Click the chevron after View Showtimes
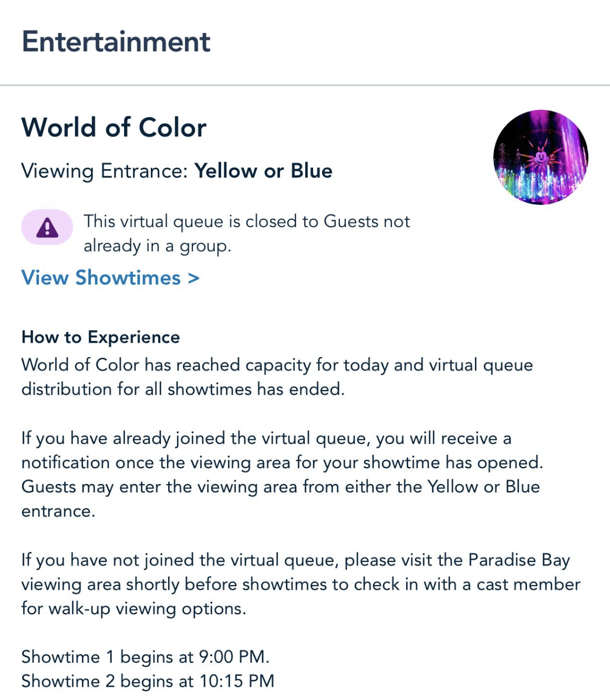The height and width of the screenshot is (700, 610). [194, 278]
